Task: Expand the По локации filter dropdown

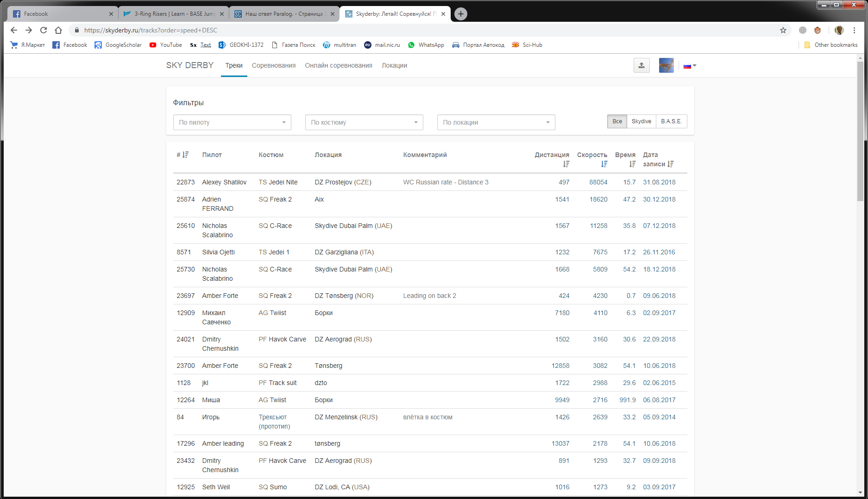Action: (496, 122)
